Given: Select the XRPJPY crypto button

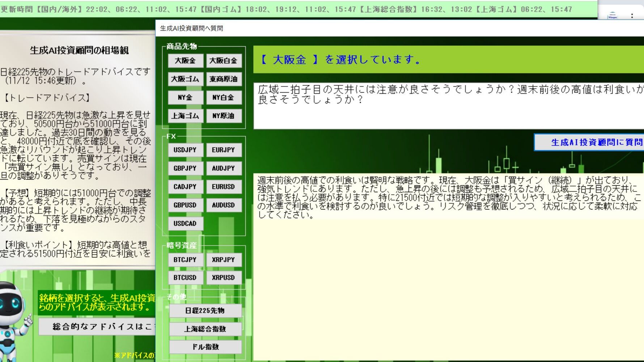Looking at the screenshot, I should point(224,260).
